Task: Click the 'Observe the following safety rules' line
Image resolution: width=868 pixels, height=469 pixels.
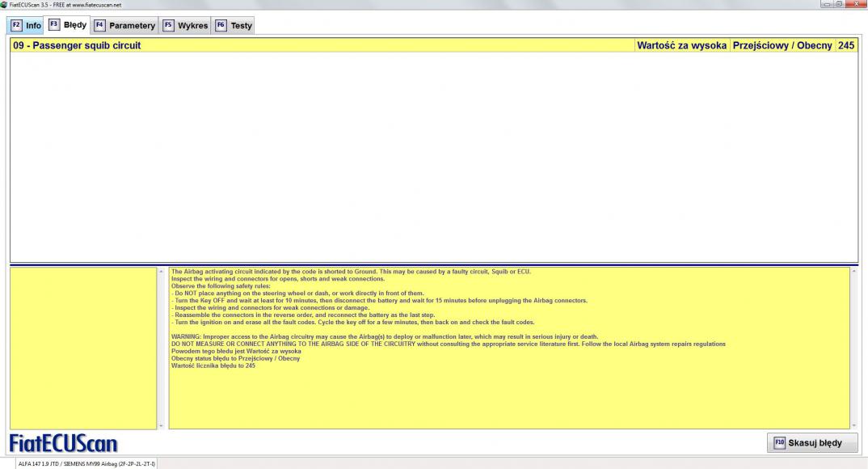Action: (221, 286)
